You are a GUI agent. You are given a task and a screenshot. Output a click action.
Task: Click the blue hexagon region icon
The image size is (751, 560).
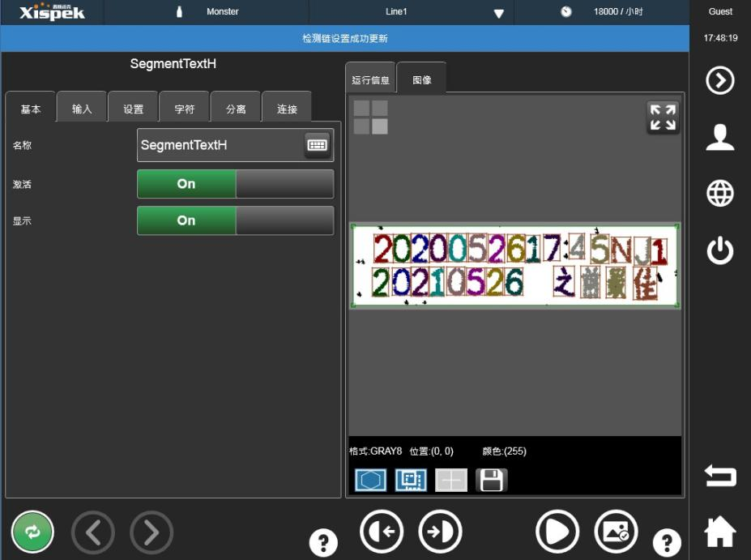tap(371, 480)
